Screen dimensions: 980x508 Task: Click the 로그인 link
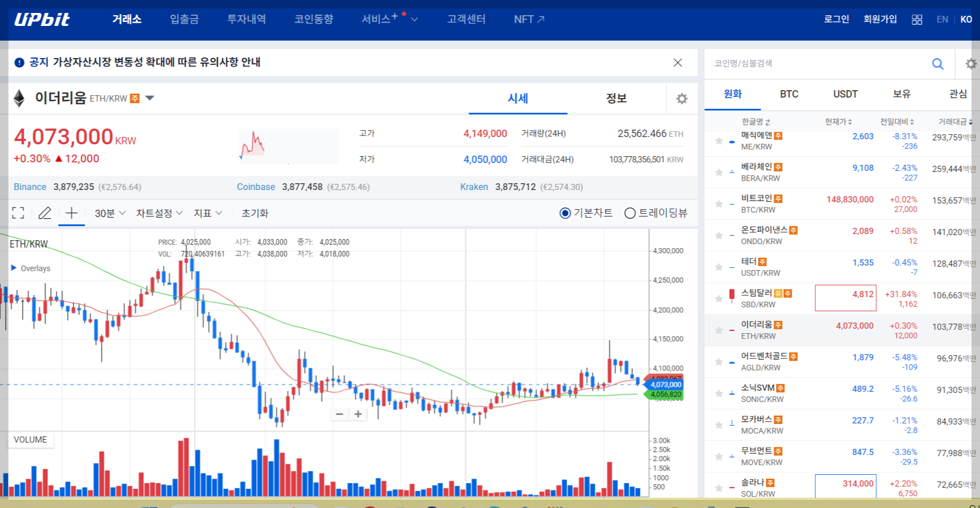pos(836,19)
